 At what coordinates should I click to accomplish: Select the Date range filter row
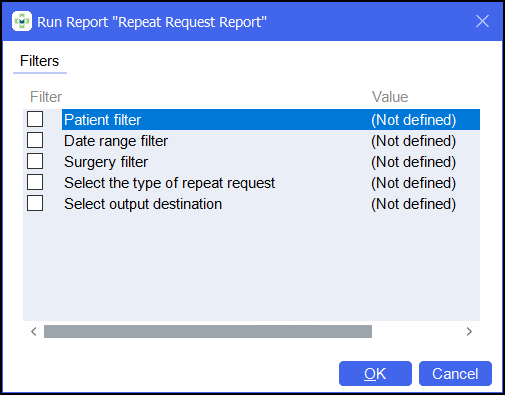click(x=271, y=140)
